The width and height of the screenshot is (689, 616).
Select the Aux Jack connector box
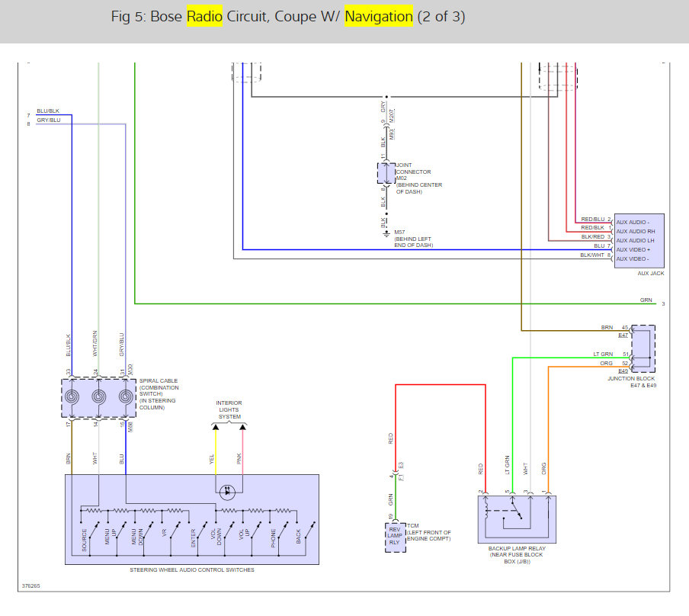(x=639, y=241)
